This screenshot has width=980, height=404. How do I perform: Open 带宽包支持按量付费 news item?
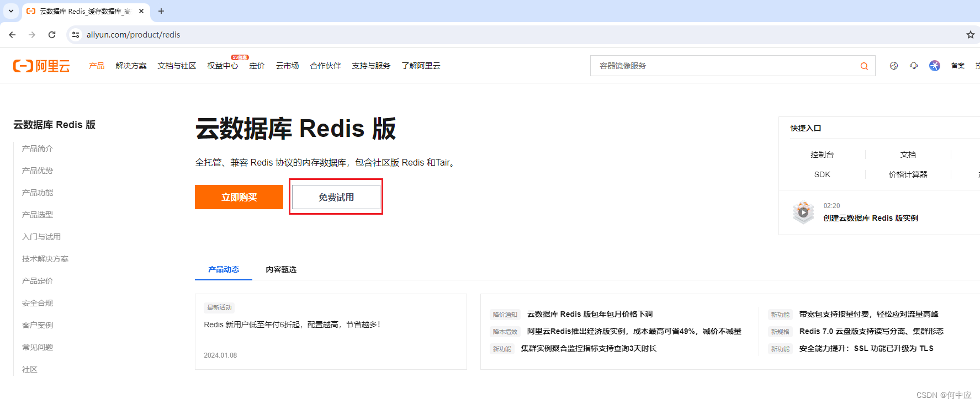click(868, 314)
